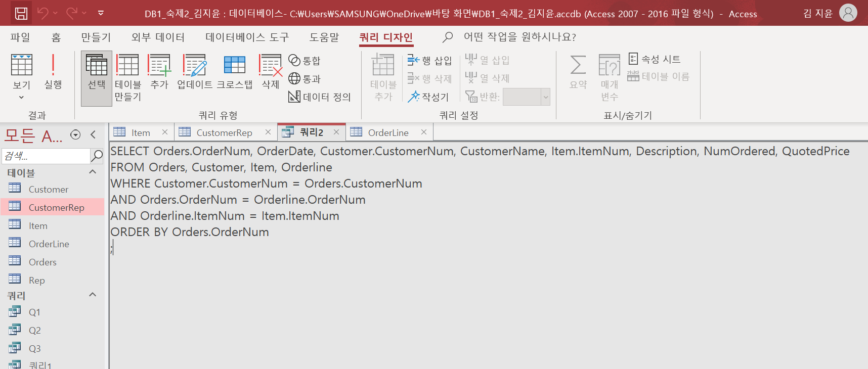Screen dimensions: 868x369
Task: Click the SELECT line in SQL editor
Action: (480, 151)
